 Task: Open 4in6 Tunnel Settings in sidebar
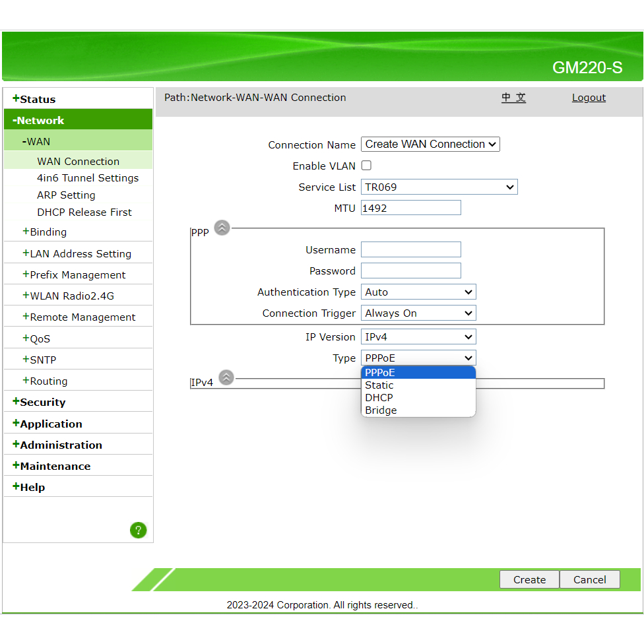pyautogui.click(x=88, y=178)
